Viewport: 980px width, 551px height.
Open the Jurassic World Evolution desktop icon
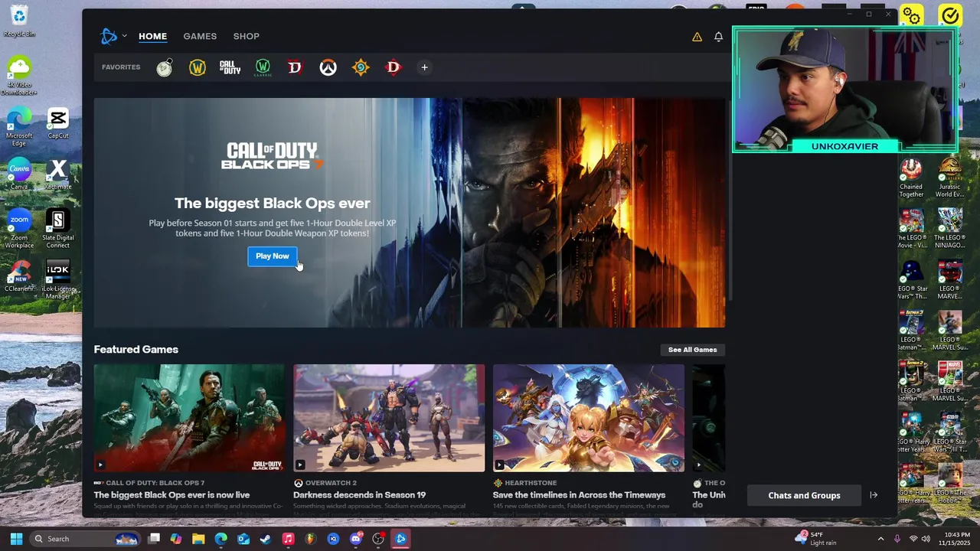point(949,178)
